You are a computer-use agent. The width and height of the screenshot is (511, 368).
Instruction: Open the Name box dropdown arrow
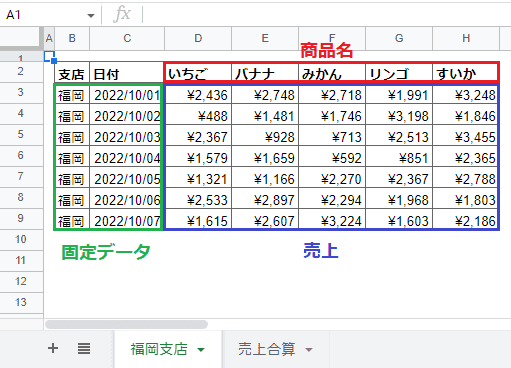point(91,15)
